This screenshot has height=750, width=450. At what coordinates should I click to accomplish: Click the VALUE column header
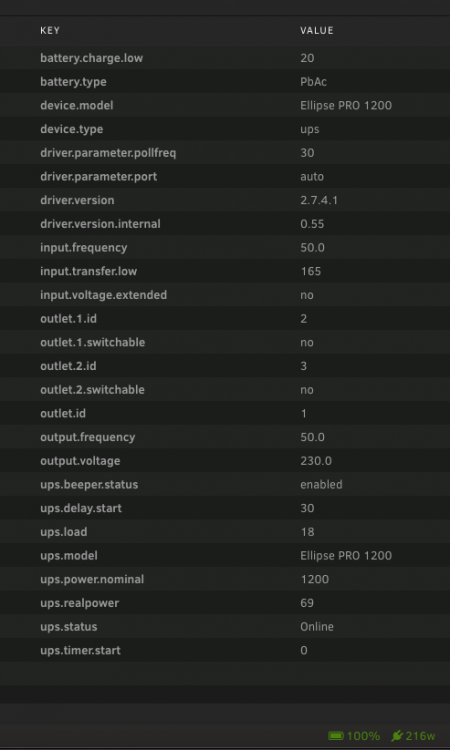(317, 31)
